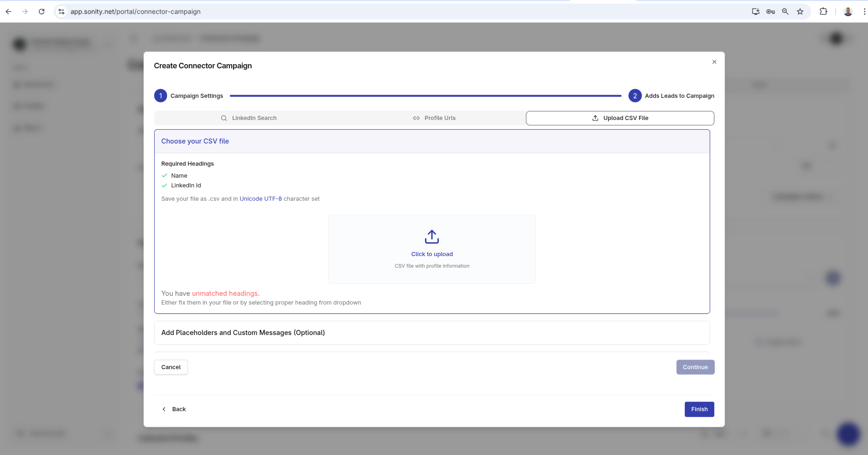Click the 'Name' required heading text

(179, 176)
